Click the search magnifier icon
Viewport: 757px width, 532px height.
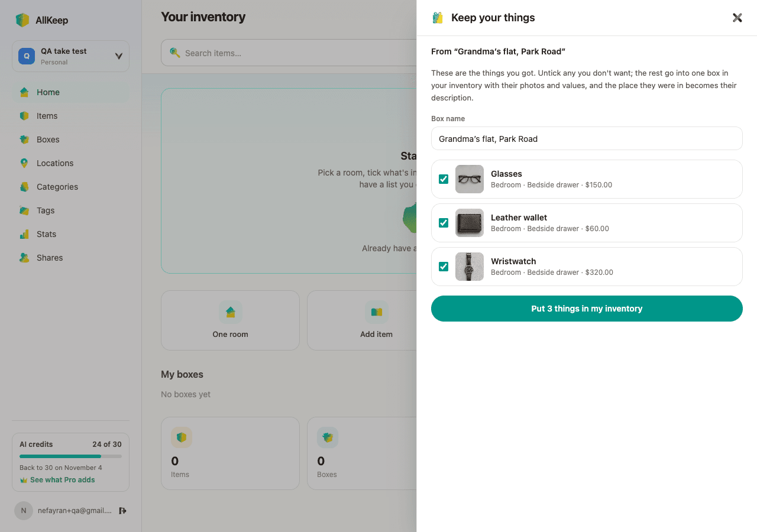click(174, 53)
